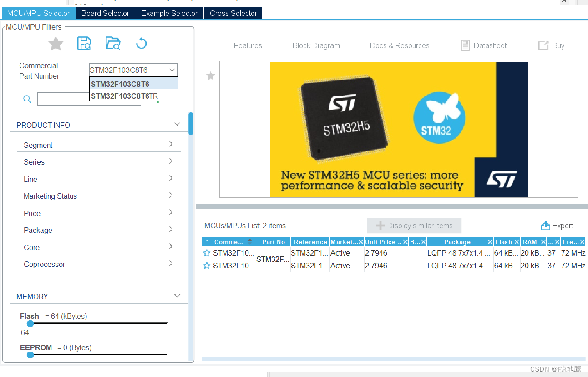Switch to the Cross Selector tab
Viewport: 588px width, 377px height.
233,13
